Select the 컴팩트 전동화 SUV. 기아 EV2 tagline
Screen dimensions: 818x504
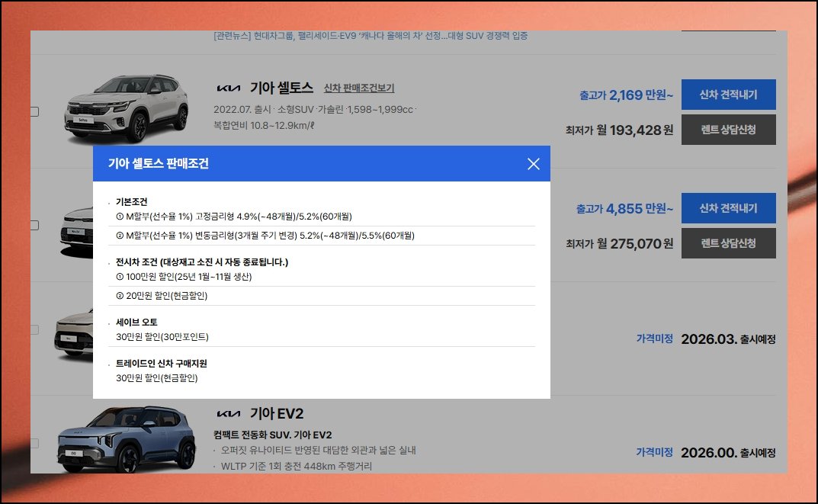[x=273, y=435]
